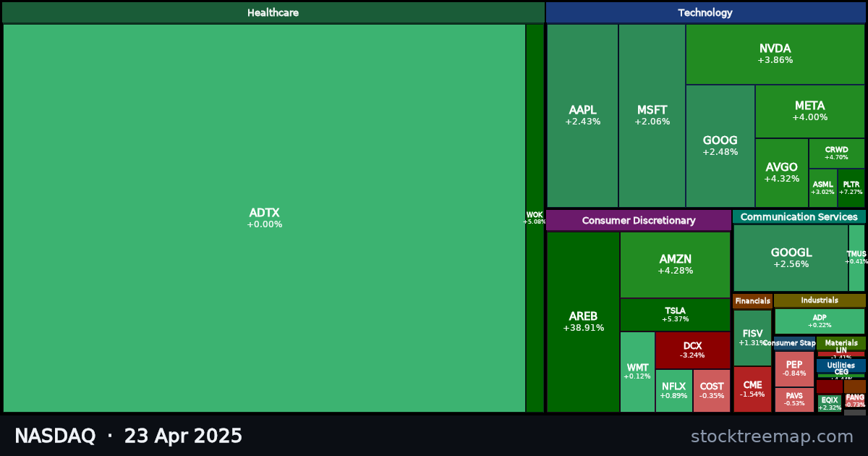The height and width of the screenshot is (456, 868).
Task: Select the COST -0.35% tile
Action: coord(712,391)
